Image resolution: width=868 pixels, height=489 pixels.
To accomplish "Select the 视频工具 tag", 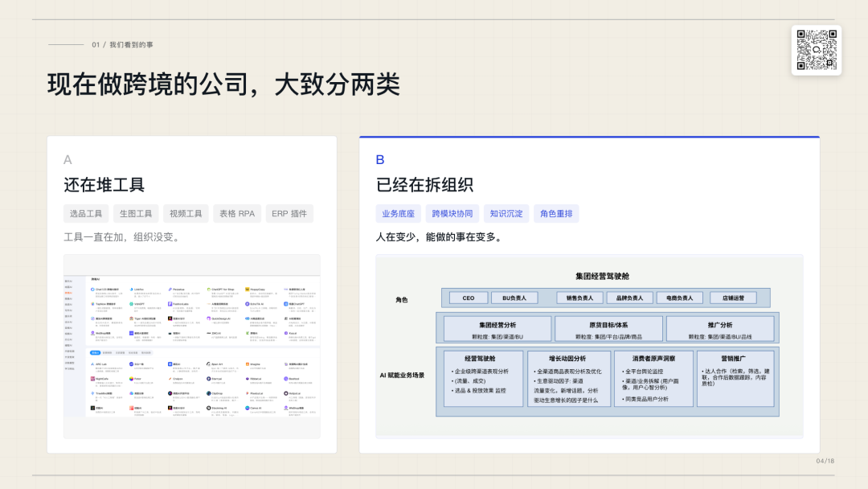I will [186, 214].
